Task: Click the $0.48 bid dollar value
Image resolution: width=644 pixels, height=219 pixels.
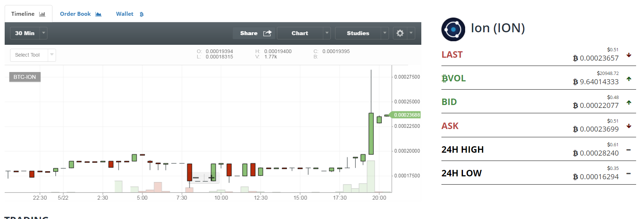Action: [x=613, y=97]
